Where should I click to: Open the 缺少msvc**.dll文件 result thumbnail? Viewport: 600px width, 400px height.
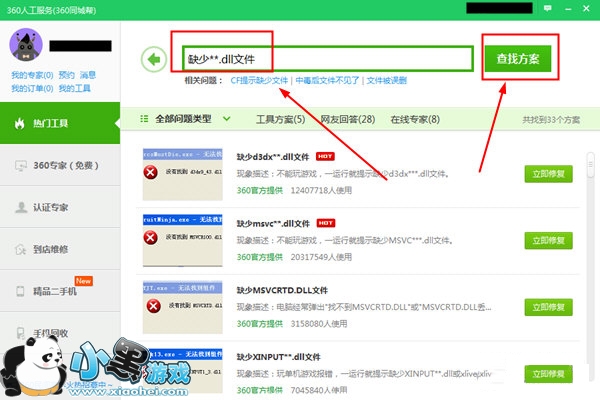click(183, 240)
